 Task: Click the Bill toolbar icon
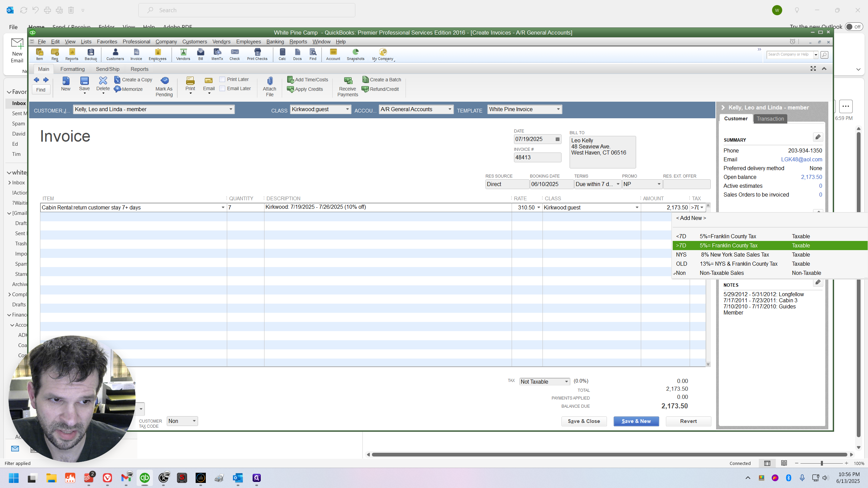[x=201, y=54]
